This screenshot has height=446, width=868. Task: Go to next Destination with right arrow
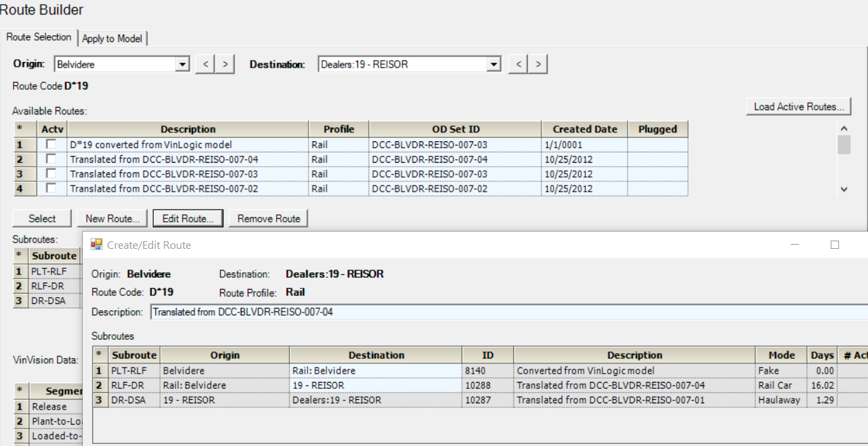[538, 64]
